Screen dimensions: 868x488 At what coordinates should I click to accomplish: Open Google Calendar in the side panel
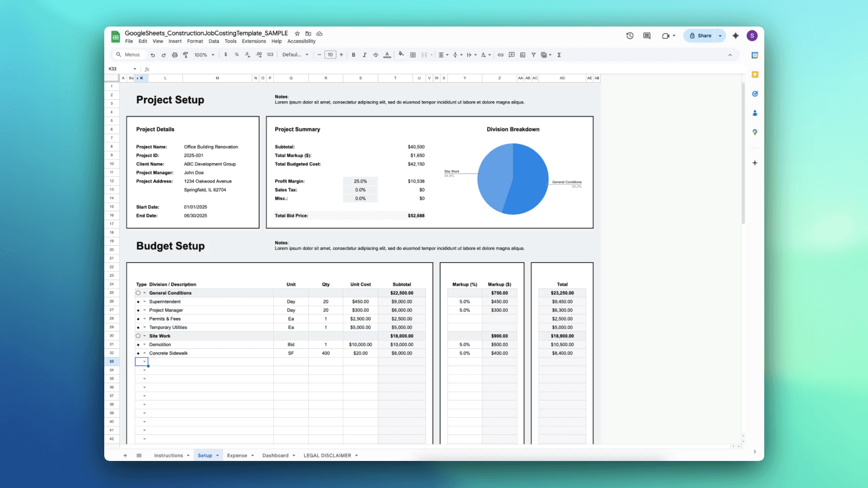point(755,56)
